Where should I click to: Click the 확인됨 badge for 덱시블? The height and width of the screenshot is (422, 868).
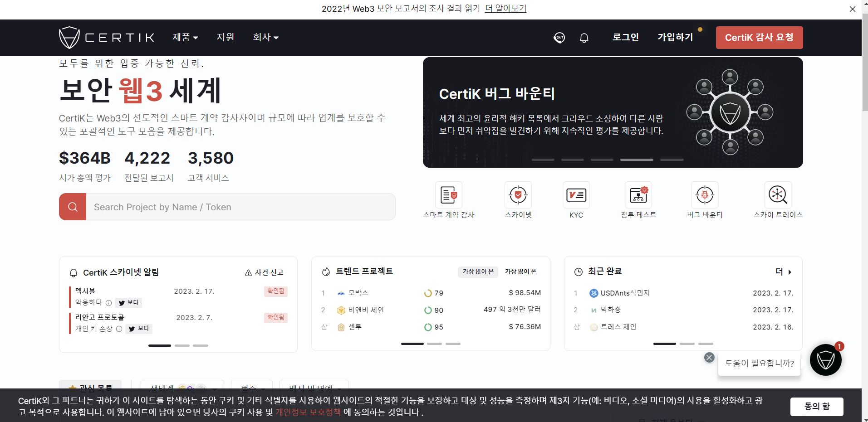[275, 291]
